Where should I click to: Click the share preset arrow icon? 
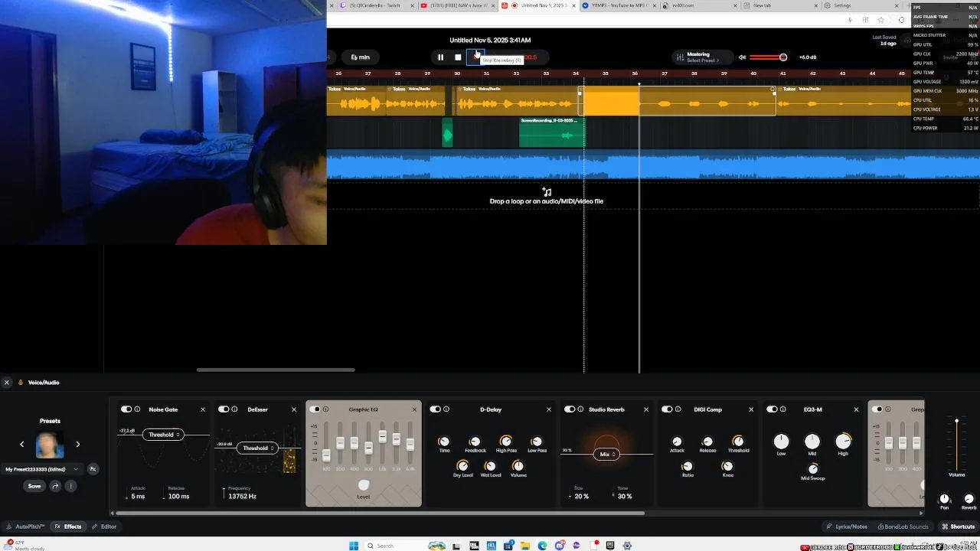coord(55,486)
